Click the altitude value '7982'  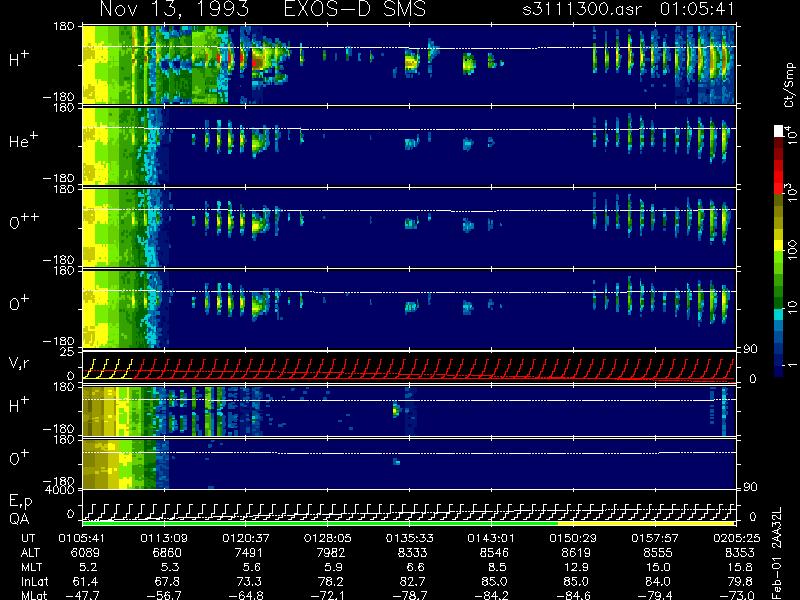(330, 553)
